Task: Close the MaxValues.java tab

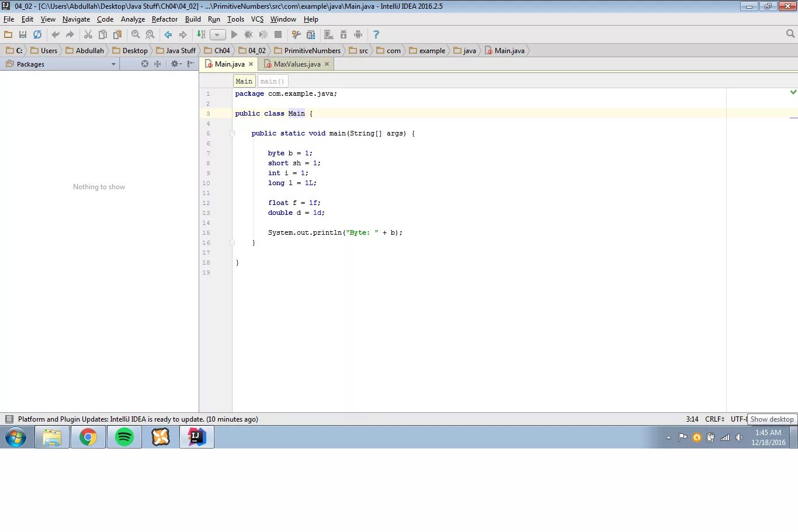Action: [327, 64]
